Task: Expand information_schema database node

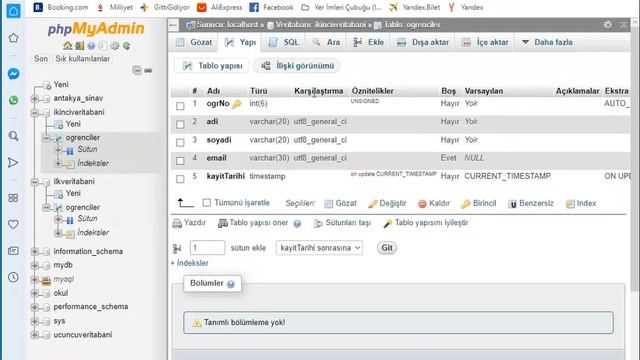Action: 35,251
